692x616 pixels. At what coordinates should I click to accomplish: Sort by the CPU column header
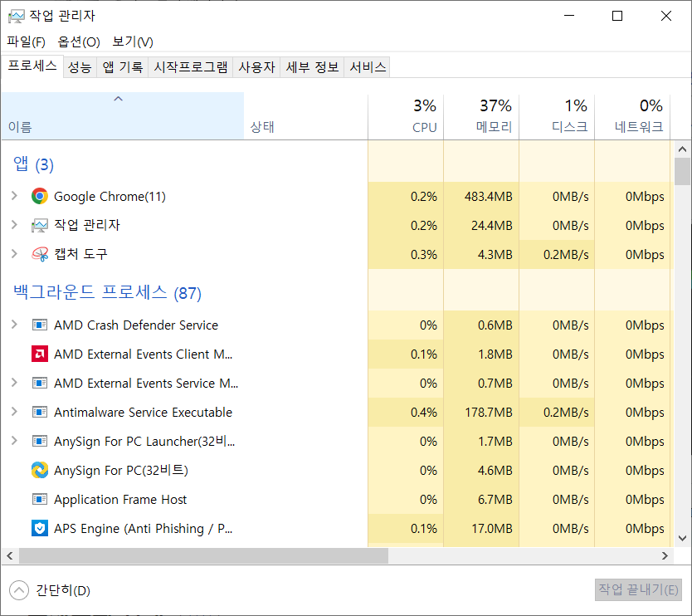pos(406,115)
